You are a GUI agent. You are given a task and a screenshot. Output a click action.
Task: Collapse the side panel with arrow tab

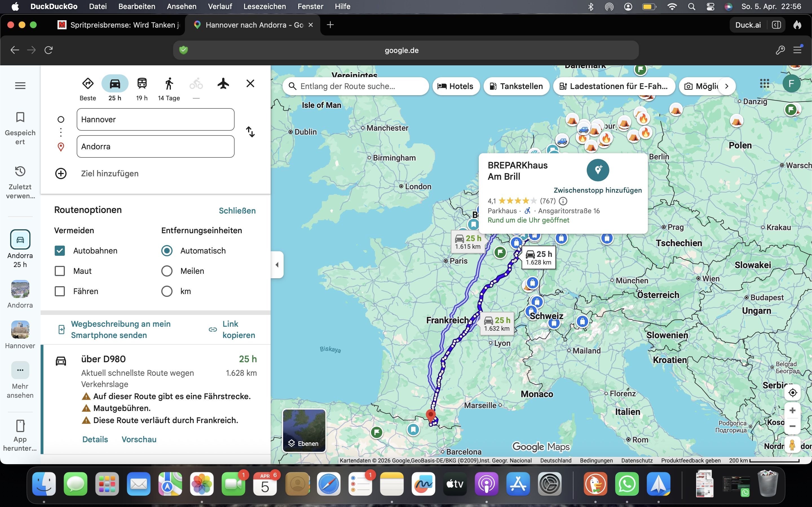(x=277, y=264)
